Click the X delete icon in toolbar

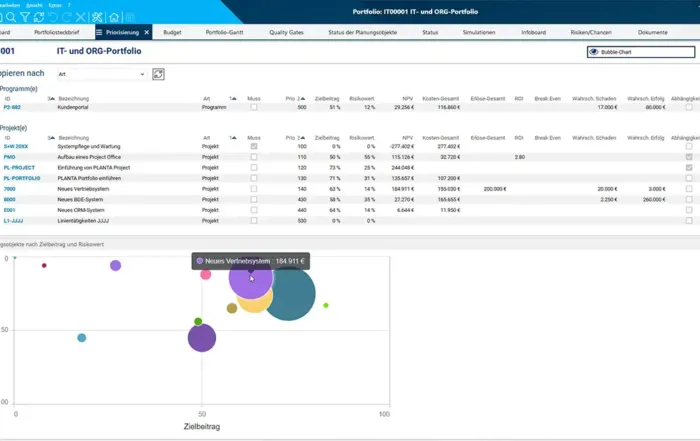pos(80,17)
